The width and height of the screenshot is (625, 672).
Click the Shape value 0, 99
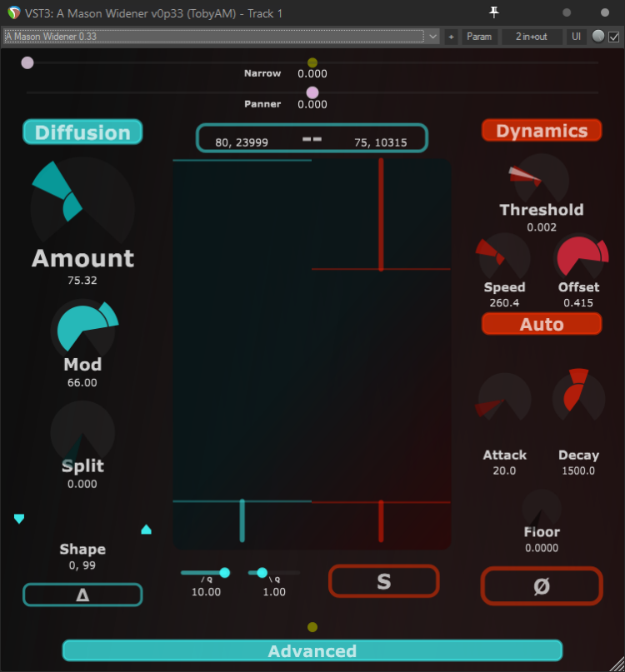[82, 565]
